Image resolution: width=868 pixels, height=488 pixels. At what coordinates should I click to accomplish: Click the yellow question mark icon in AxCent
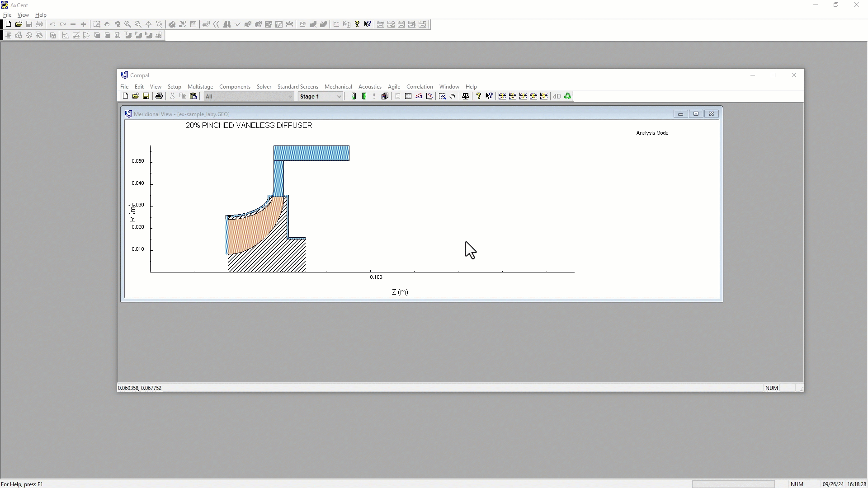[357, 24]
